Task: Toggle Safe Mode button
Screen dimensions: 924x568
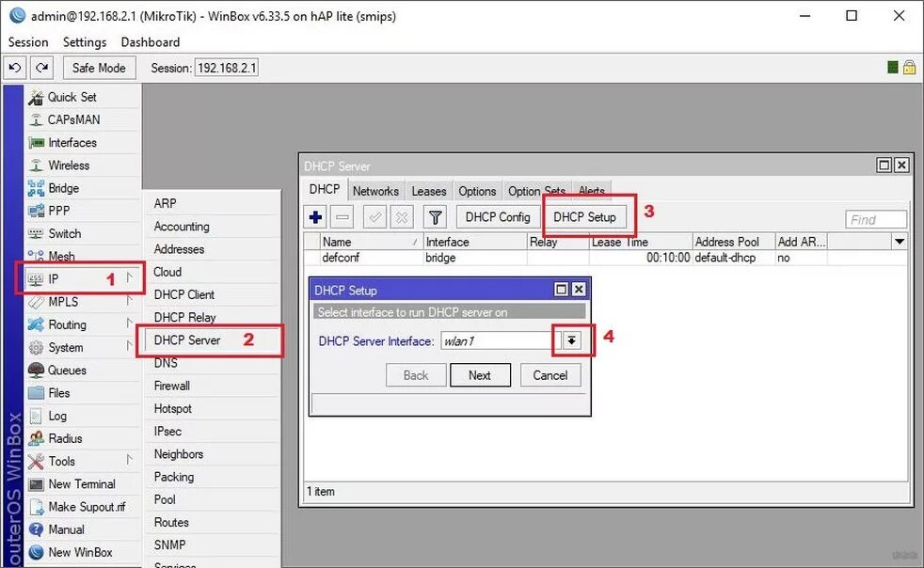Action: [x=99, y=68]
